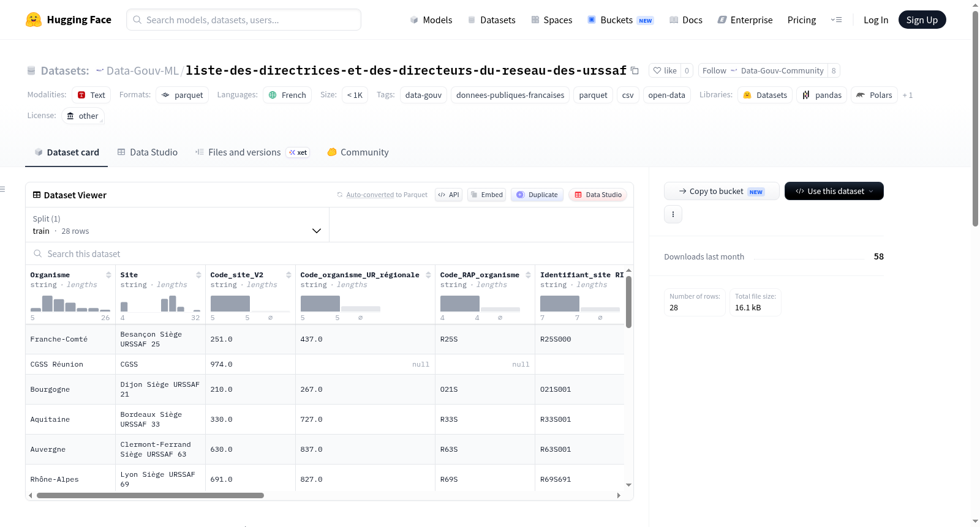Sort Code_organisme_UR_régionale column arrows
980x527 pixels.
(428, 275)
